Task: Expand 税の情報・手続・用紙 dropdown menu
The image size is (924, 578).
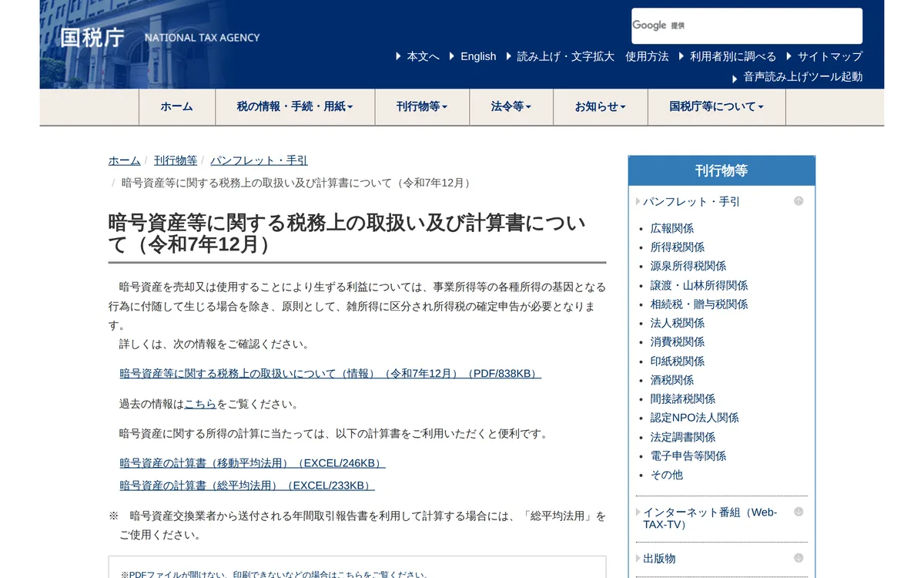Action: point(295,106)
